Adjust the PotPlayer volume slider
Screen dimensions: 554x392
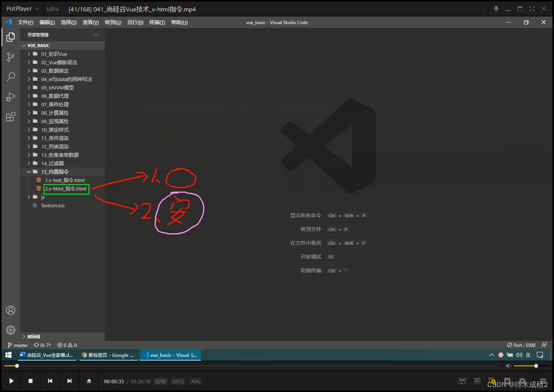point(531,366)
